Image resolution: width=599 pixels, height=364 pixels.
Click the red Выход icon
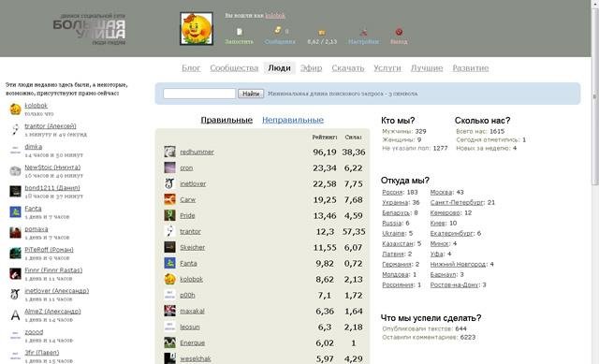pyautogui.click(x=399, y=32)
